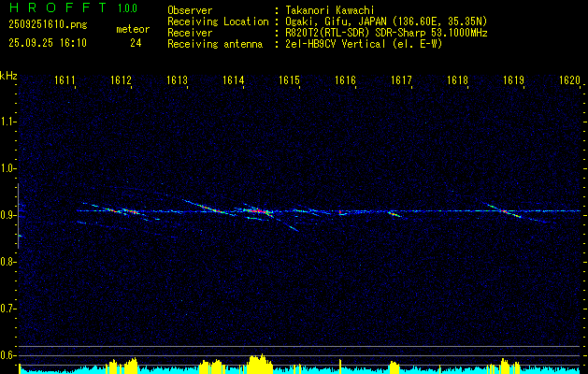Viewport: 588px width, 374px height.
Task: Click the 1615 time axis marker
Action: [290, 79]
